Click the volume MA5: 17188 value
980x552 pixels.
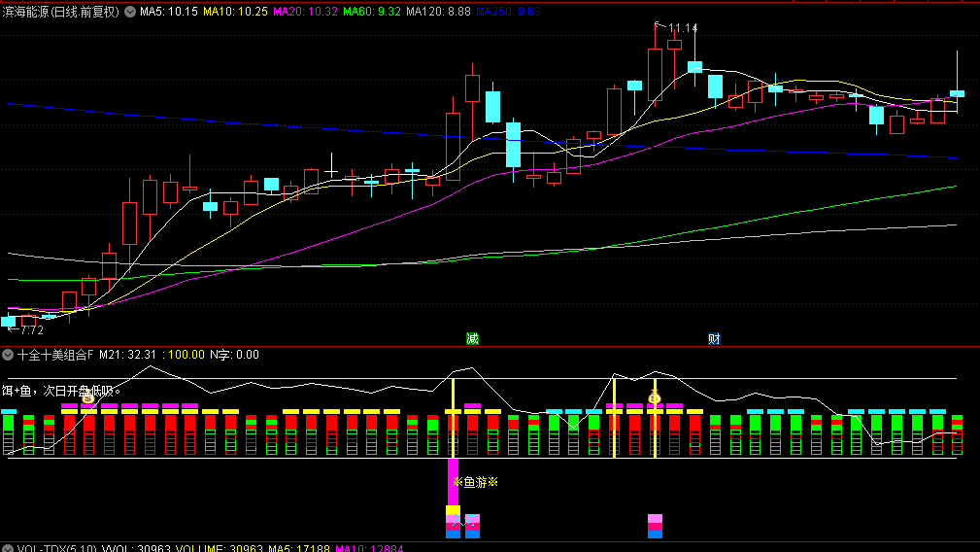[x=299, y=548]
